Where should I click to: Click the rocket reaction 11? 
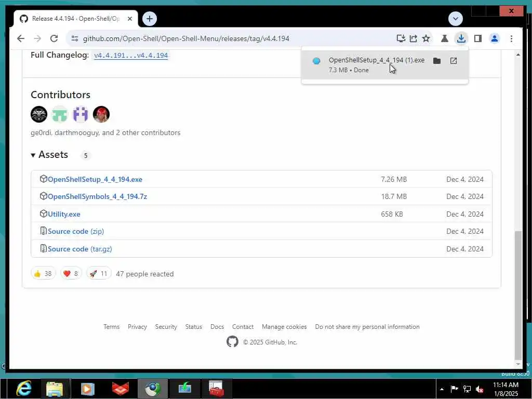(x=99, y=273)
